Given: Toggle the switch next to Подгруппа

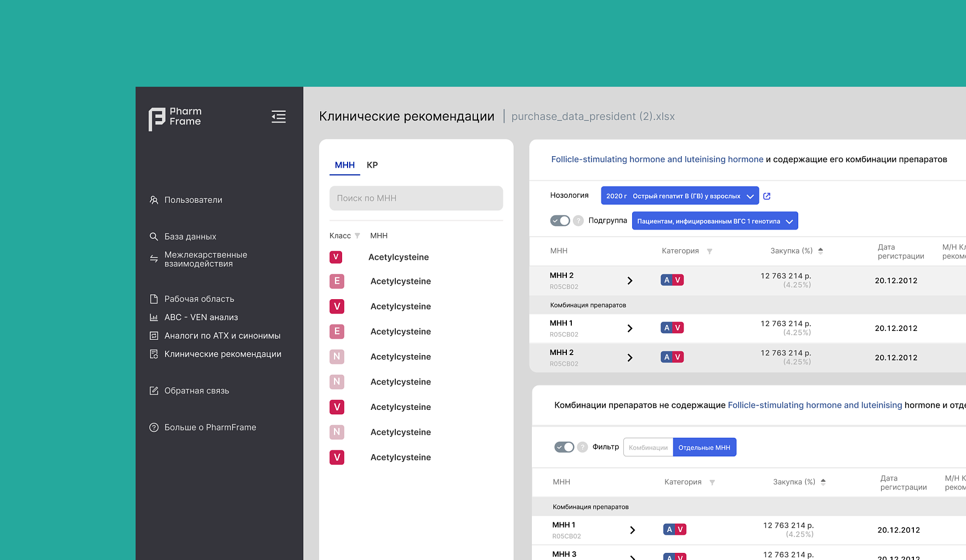Looking at the screenshot, I should [561, 220].
